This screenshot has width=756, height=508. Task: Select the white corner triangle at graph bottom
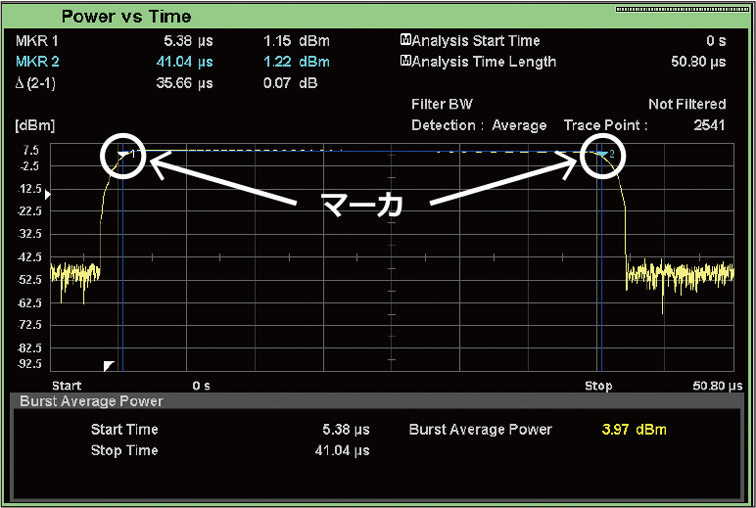(109, 366)
